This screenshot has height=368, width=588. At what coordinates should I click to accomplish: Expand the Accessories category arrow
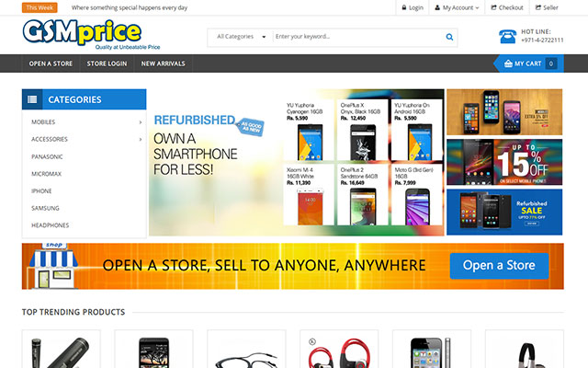tap(141, 139)
